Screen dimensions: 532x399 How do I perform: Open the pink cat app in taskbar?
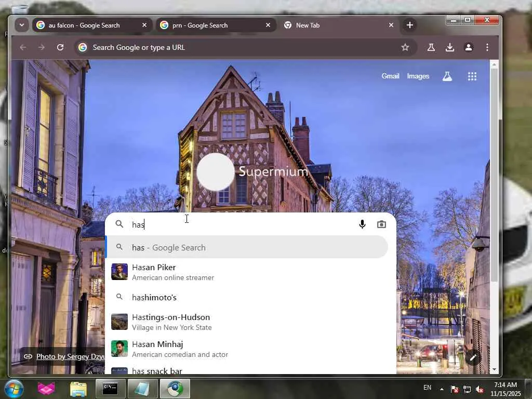46,389
